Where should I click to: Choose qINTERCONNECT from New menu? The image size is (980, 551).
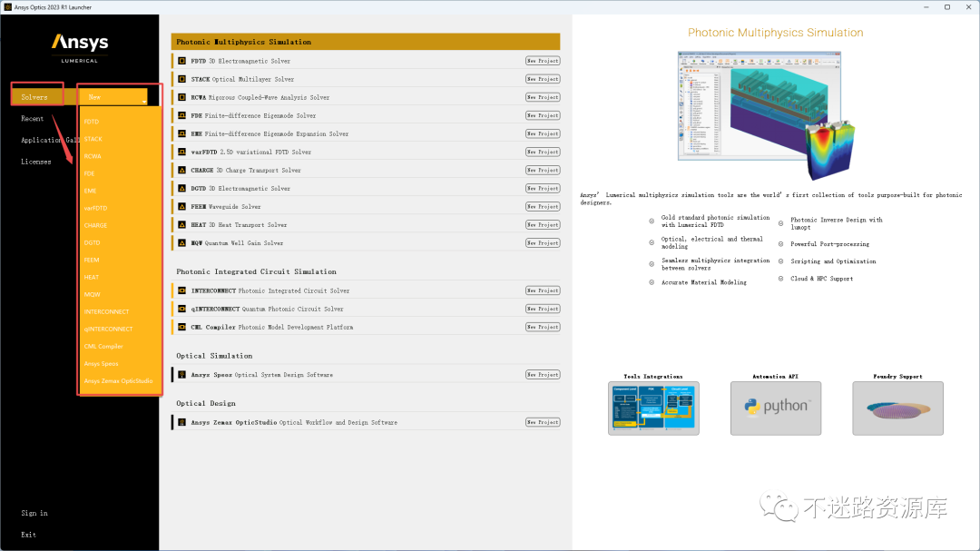tap(108, 329)
